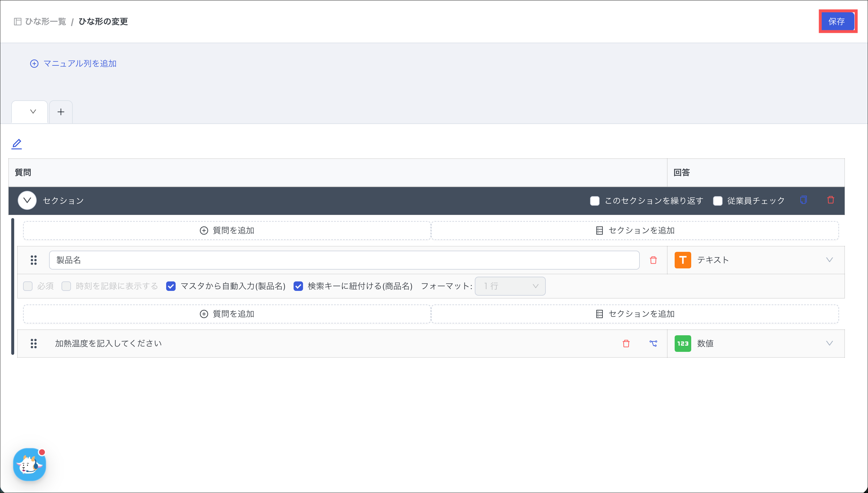Click the section duplicate copy icon
868x493 pixels.
click(x=803, y=200)
